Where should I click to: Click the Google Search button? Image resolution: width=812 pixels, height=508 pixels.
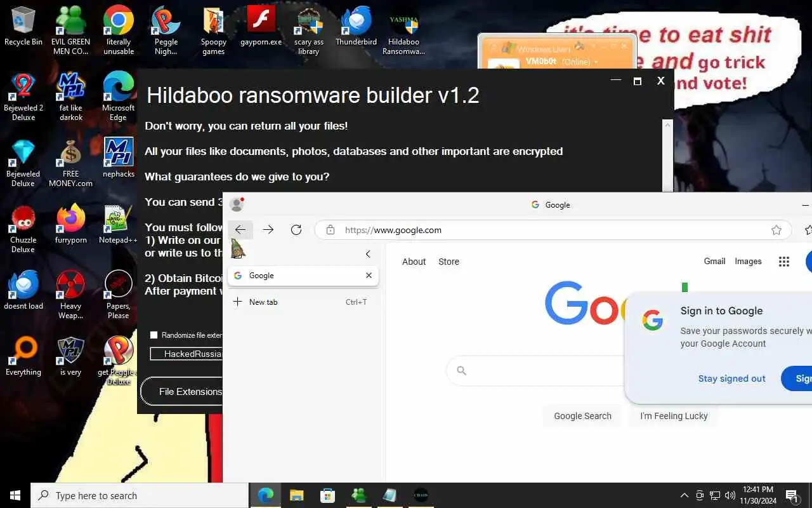pos(582,416)
